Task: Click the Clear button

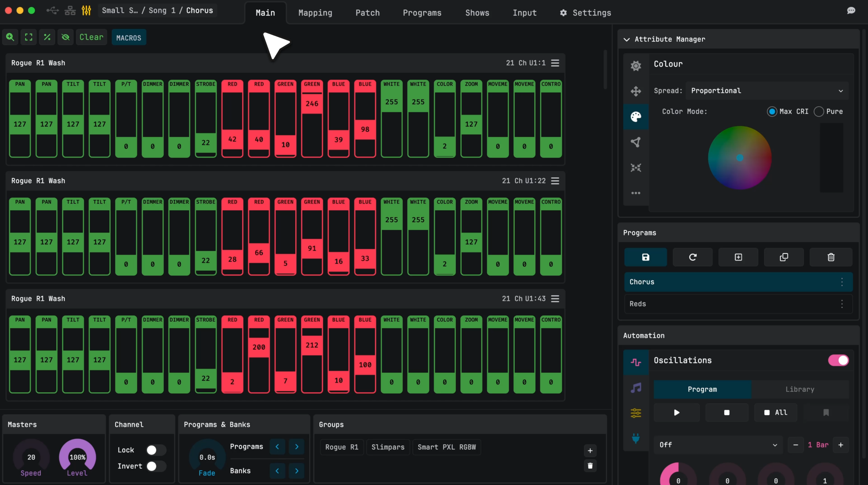Action: pos(91,37)
